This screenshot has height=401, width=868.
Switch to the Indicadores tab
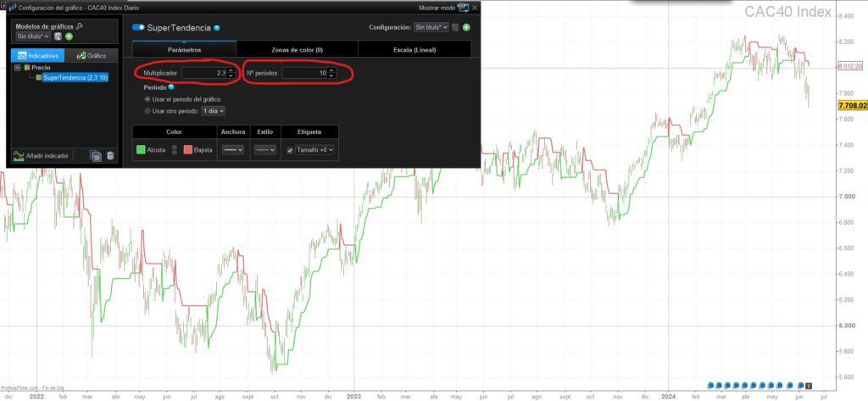[37, 55]
